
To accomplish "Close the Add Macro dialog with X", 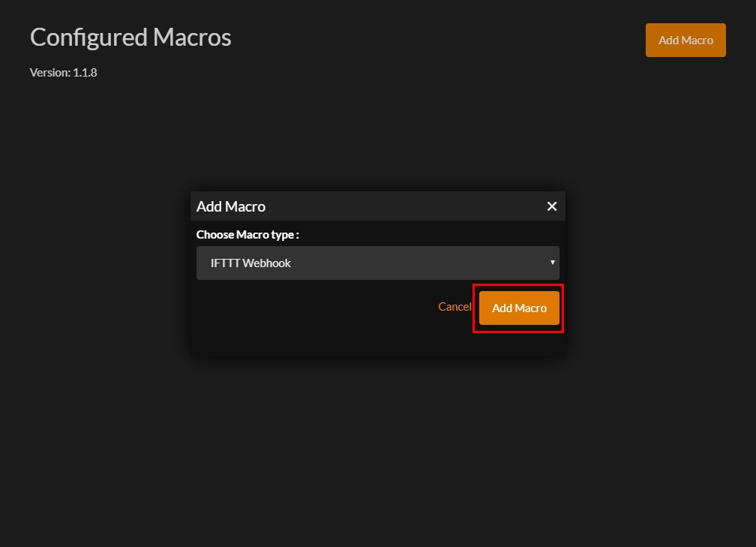I will [552, 206].
